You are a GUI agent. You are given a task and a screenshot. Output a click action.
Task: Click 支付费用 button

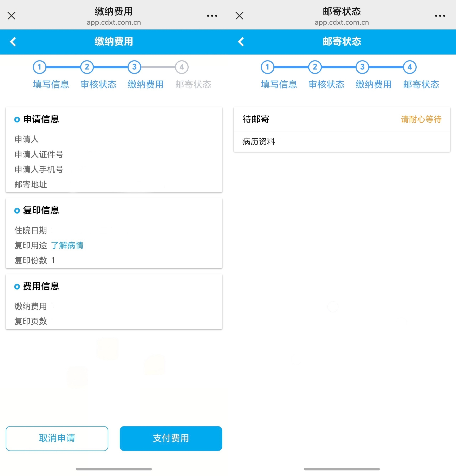[171, 438]
